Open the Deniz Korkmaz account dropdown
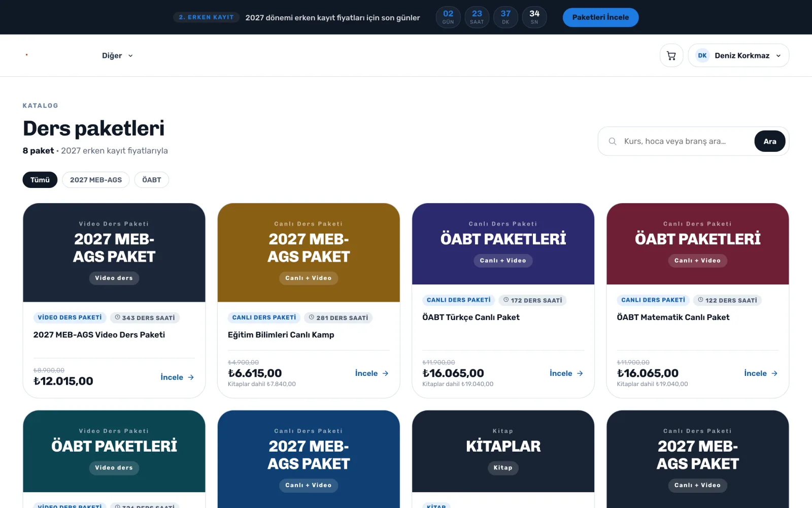Image resolution: width=812 pixels, height=508 pixels. coord(738,55)
